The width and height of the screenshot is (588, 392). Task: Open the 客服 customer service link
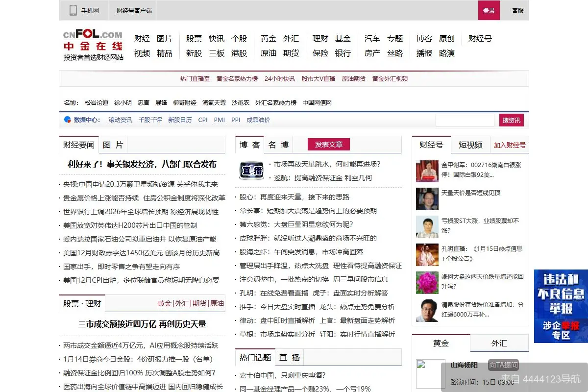coord(518,10)
